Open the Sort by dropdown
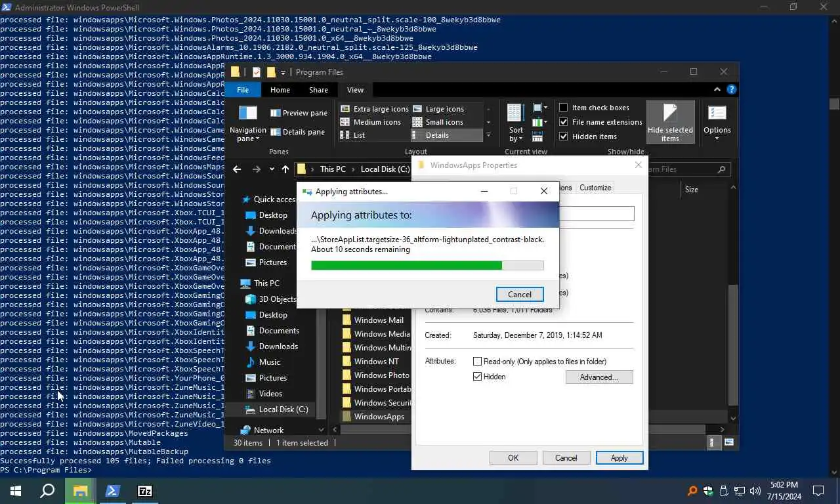The height and width of the screenshot is (504, 840). (516, 123)
